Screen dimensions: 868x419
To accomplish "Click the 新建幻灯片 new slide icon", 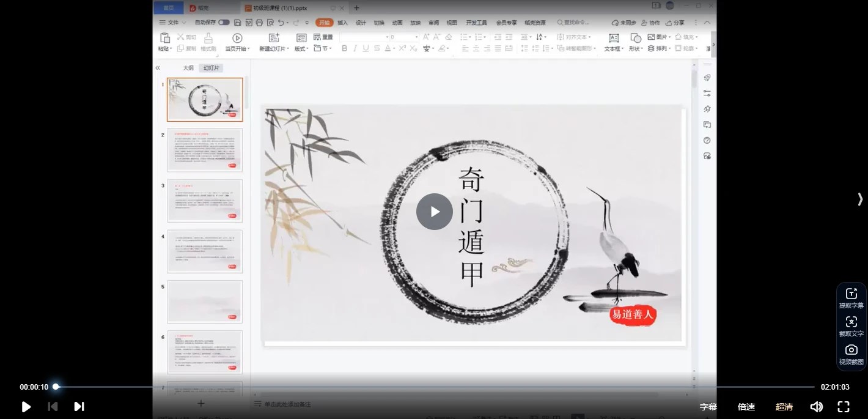I will tap(273, 38).
